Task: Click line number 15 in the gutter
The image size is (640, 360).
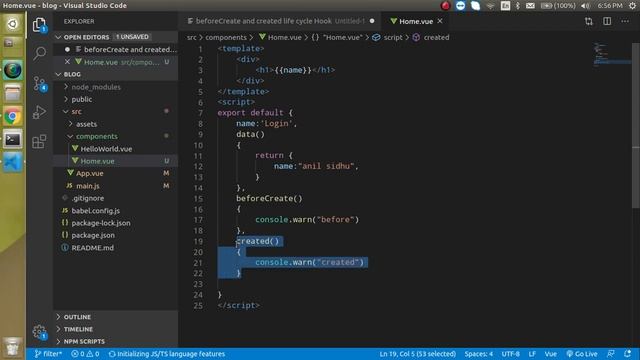Action: [x=198, y=199]
